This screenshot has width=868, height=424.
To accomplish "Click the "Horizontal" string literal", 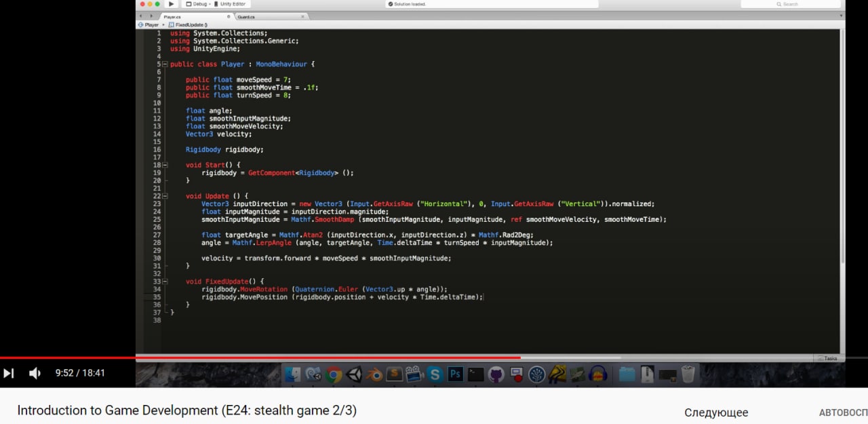I will pyautogui.click(x=445, y=204).
